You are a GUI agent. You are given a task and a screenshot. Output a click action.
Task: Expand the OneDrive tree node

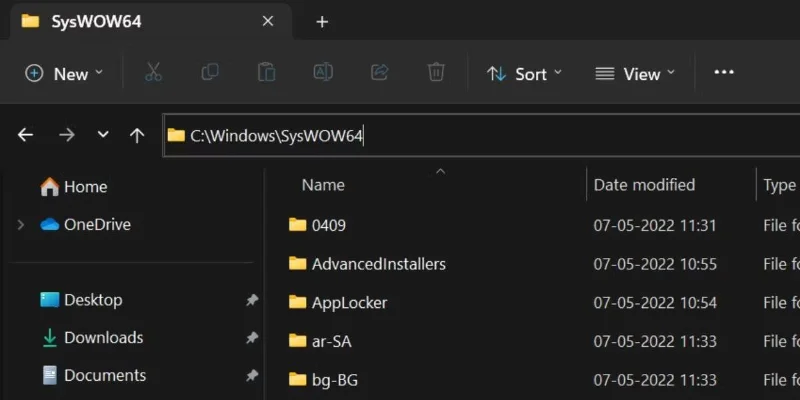pos(21,224)
